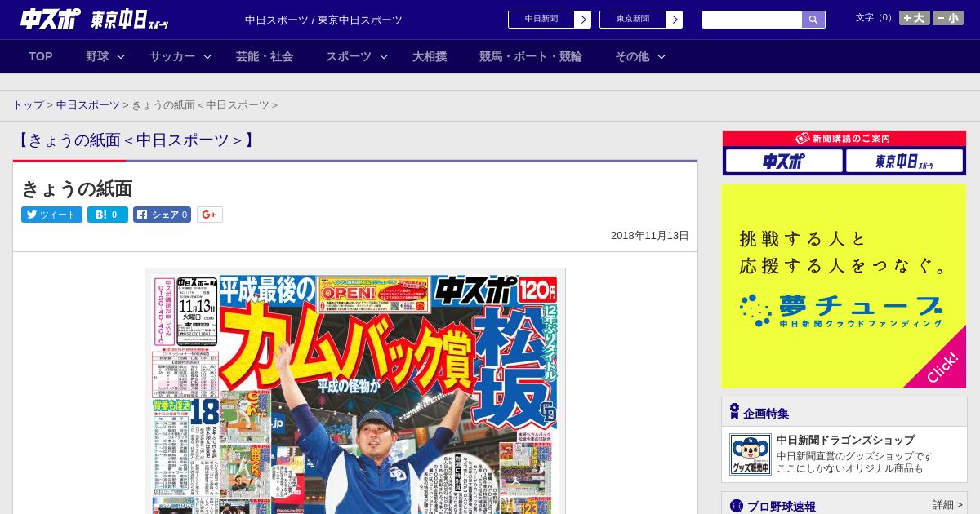Click Facebook シェア button
This screenshot has height=514, width=980.
(x=162, y=215)
